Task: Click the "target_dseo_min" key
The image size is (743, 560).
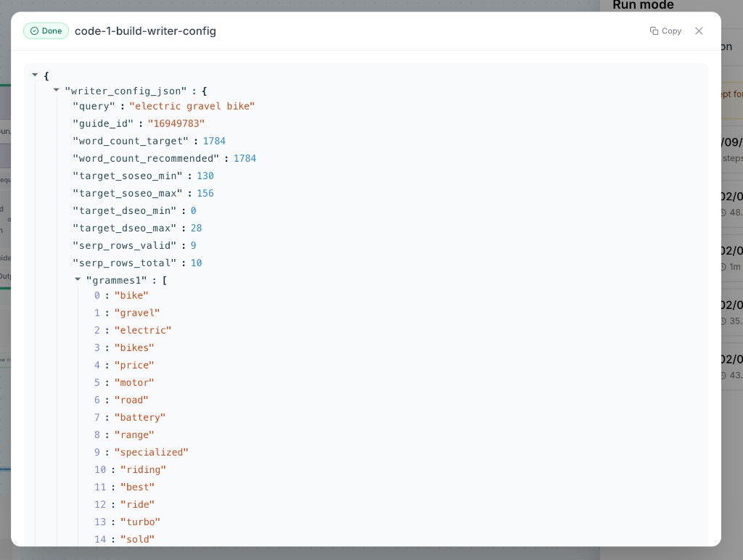Action: click(125, 211)
